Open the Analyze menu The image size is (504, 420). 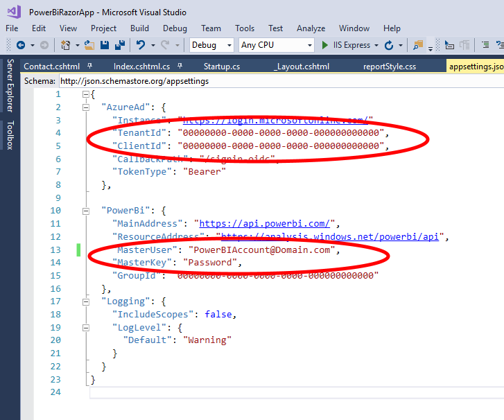point(311,28)
